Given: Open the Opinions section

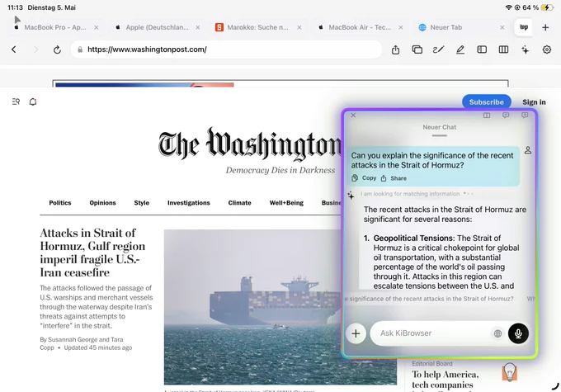Looking at the screenshot, I should [x=102, y=203].
